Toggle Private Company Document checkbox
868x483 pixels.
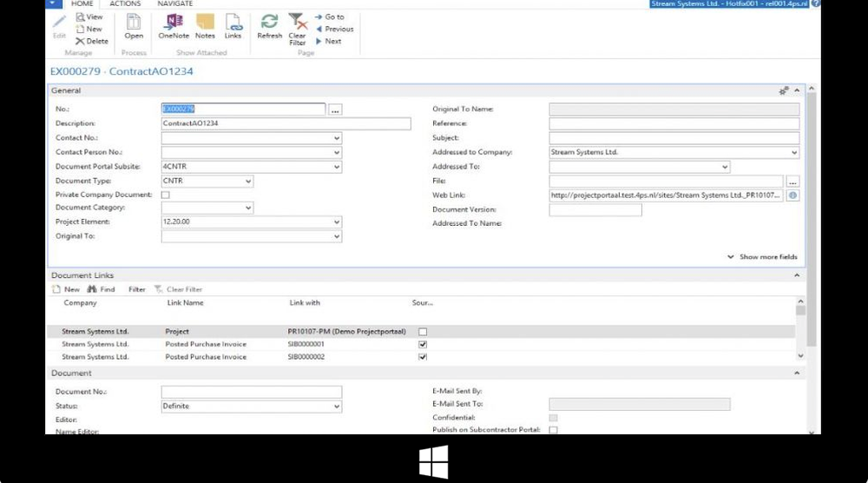click(166, 195)
